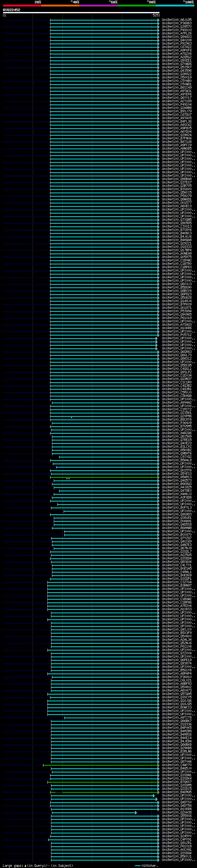The width and height of the screenshot is (197, 868).
Task: Select the UniRef100_P49104 label
Action: (x=177, y=104)
